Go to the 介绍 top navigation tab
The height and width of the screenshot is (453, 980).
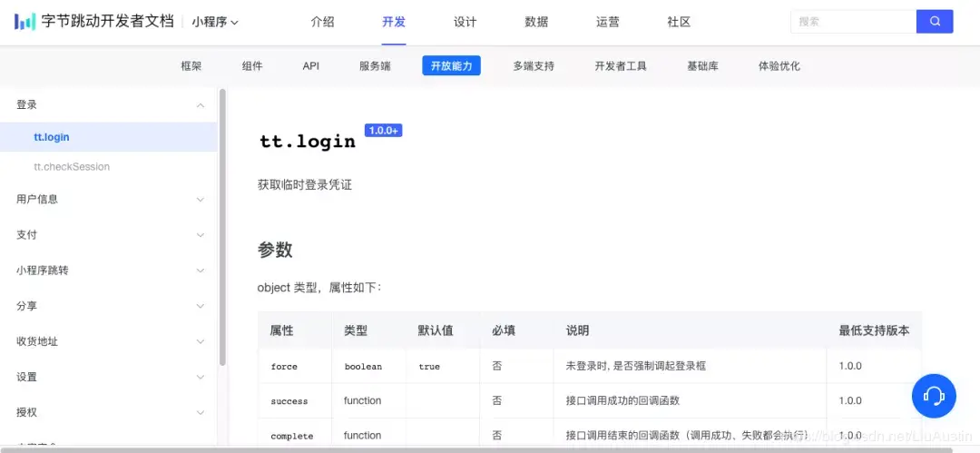(x=322, y=22)
